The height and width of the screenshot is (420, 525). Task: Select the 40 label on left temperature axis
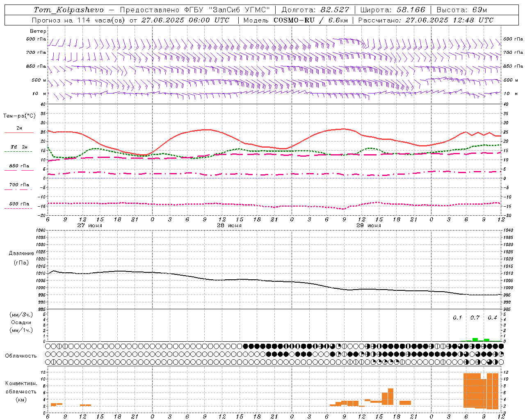point(43,105)
